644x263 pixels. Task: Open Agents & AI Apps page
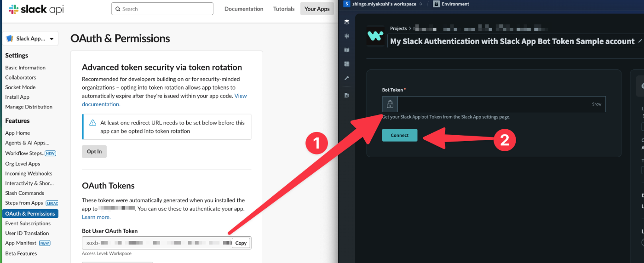pyautogui.click(x=27, y=143)
